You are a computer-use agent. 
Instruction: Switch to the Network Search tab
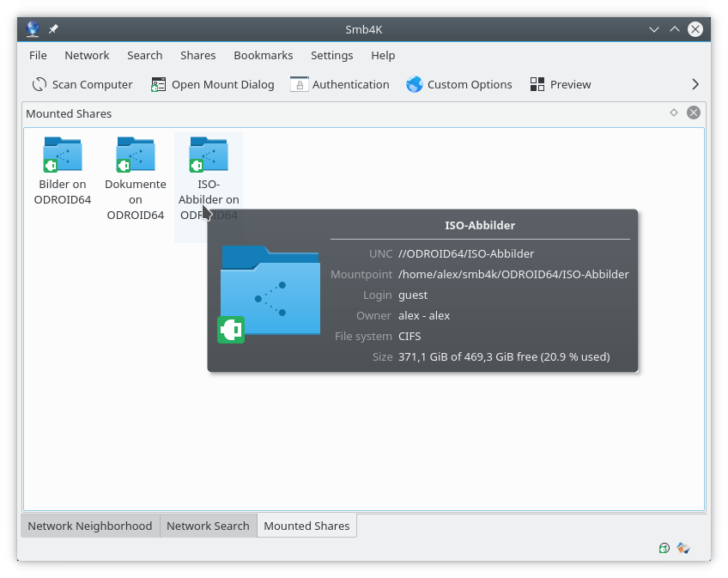(x=208, y=526)
